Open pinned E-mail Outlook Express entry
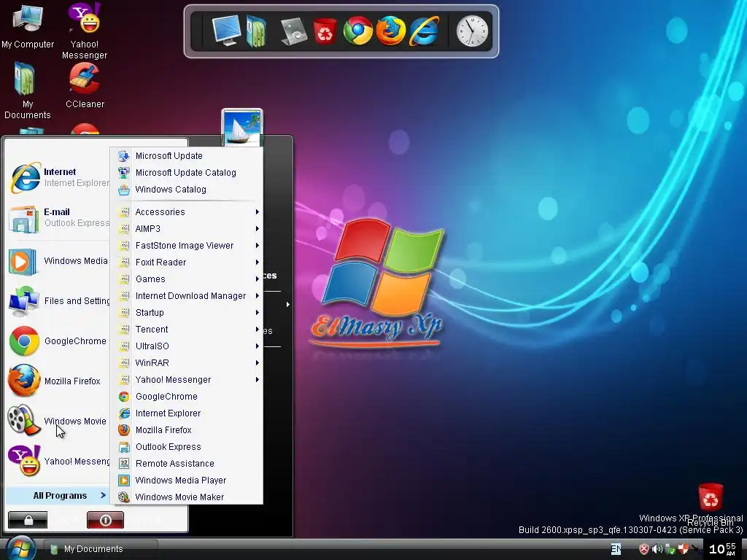This screenshot has height=560, width=747. coord(58,217)
